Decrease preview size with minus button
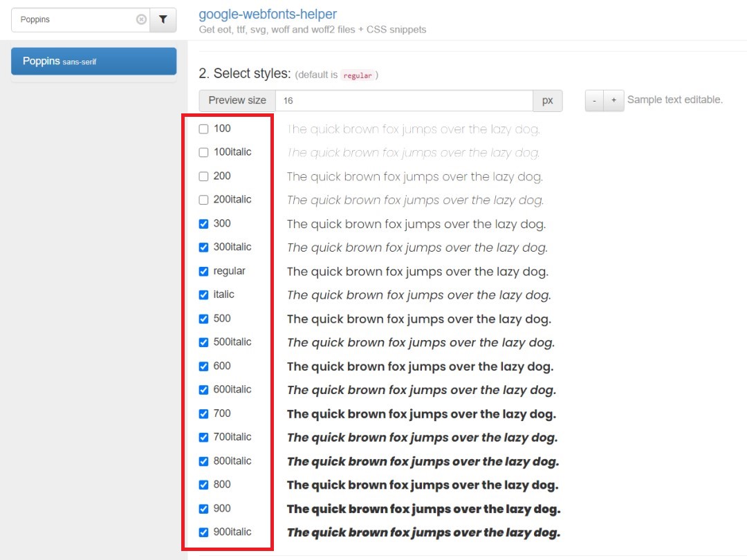 tap(593, 100)
